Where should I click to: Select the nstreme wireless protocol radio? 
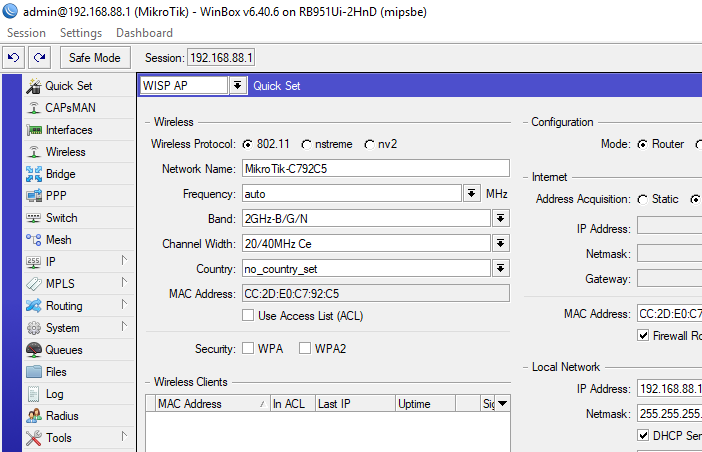point(307,144)
